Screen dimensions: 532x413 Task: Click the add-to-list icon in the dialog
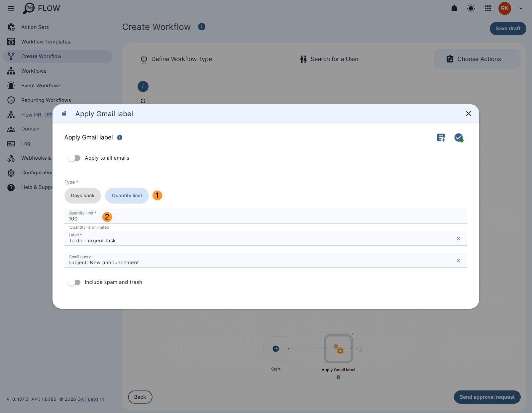441,137
